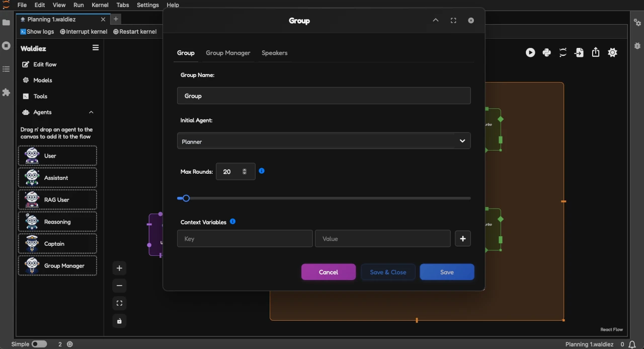Click the import file icon
644x349 pixels.
click(579, 52)
